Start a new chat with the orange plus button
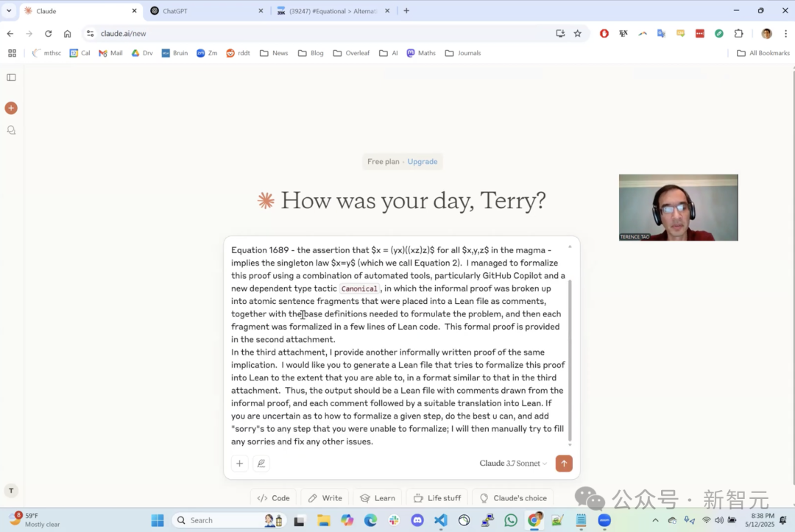 [11, 108]
